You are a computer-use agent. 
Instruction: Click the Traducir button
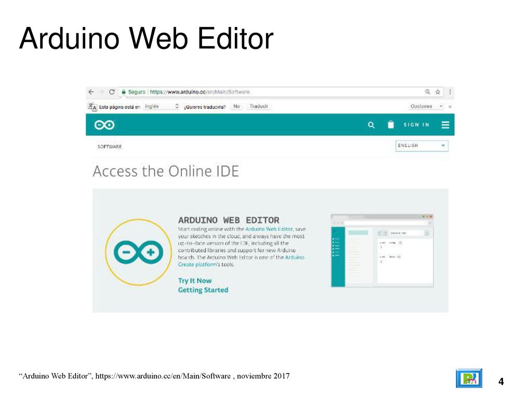click(x=259, y=106)
